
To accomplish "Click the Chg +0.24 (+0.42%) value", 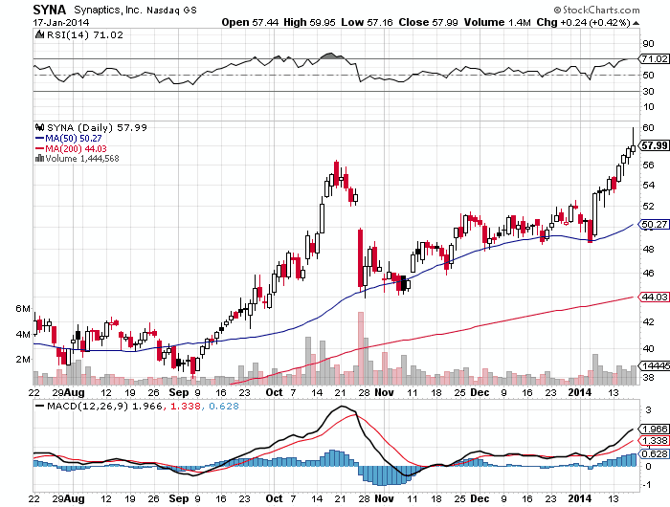I will pos(583,23).
